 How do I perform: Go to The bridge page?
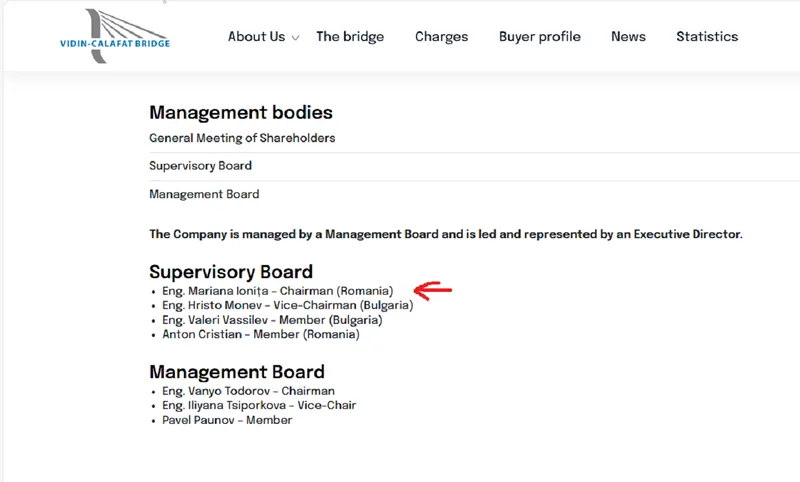pyautogui.click(x=350, y=37)
